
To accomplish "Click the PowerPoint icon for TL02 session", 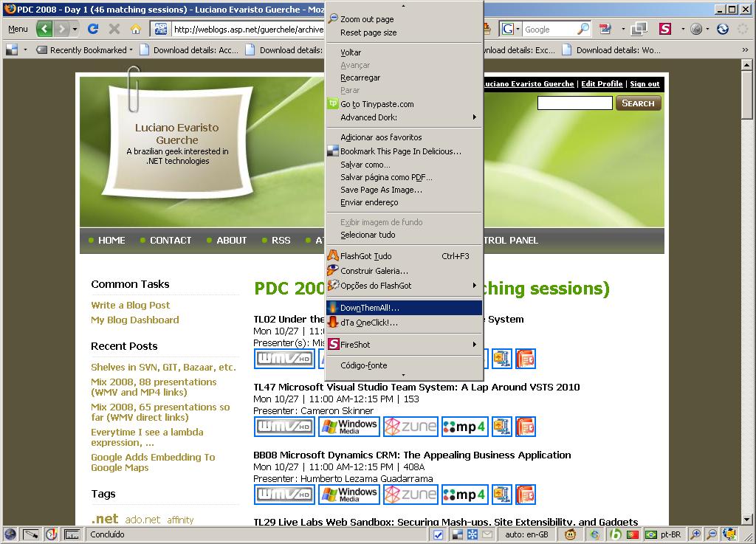I will click(526, 359).
